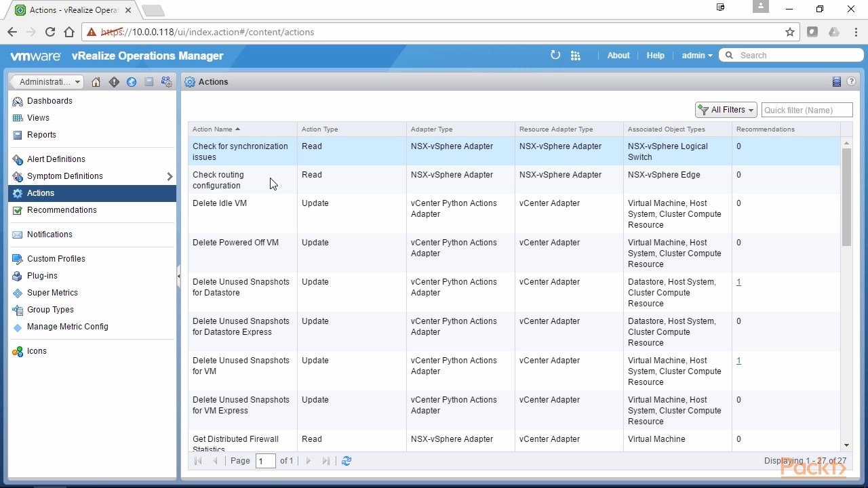Go to the previous page of results
Viewport: 868px width, 488px height.
point(216,461)
